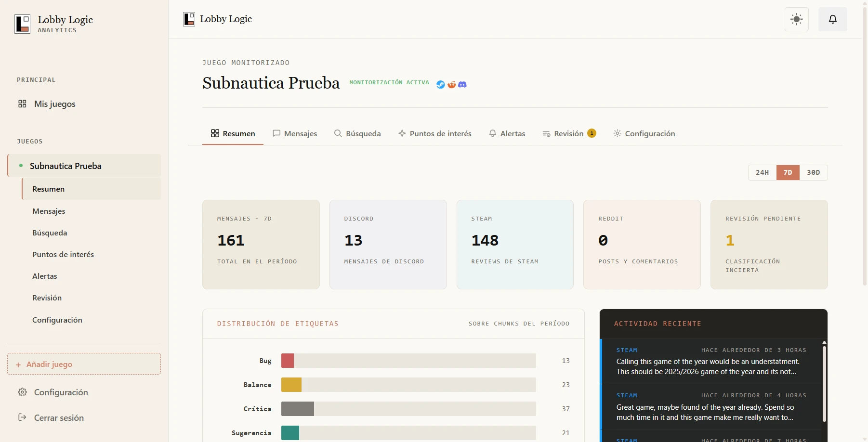Screen dimensions: 868x442
Task: Click the Crítica count value 37
Action: tap(566, 409)
